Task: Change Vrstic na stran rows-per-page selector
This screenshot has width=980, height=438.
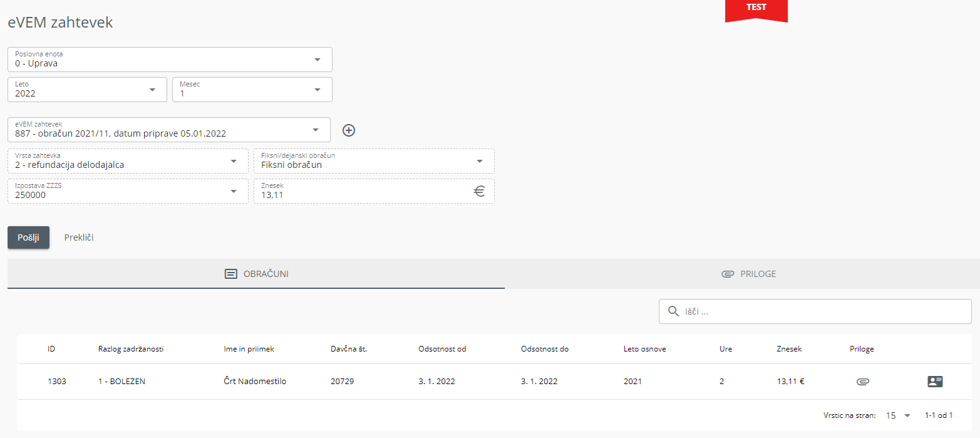Action: pos(898,415)
